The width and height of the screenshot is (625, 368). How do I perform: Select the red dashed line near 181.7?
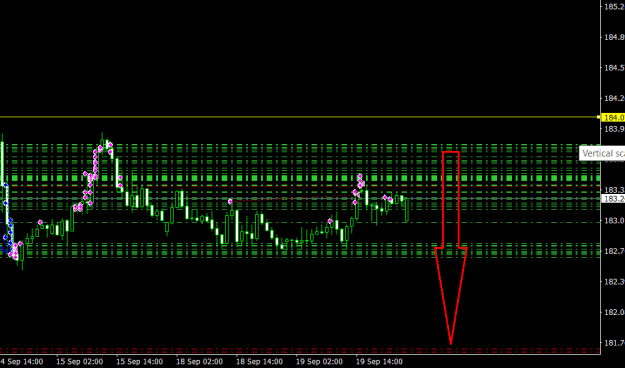[299, 350]
